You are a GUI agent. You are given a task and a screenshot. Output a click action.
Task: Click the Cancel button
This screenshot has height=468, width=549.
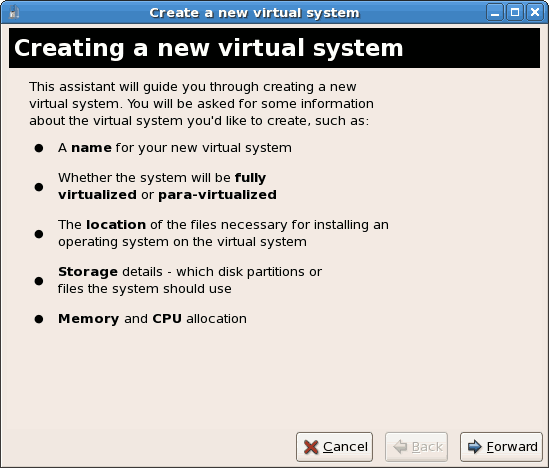(x=334, y=447)
